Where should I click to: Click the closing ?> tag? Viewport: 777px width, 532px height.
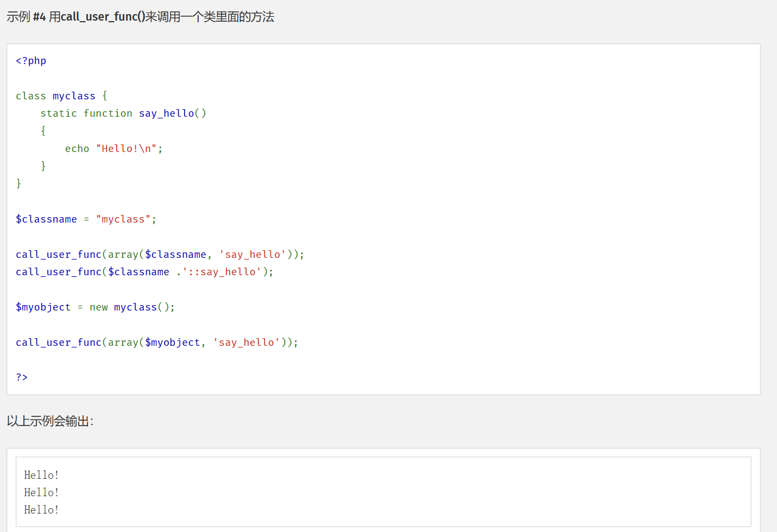21,377
